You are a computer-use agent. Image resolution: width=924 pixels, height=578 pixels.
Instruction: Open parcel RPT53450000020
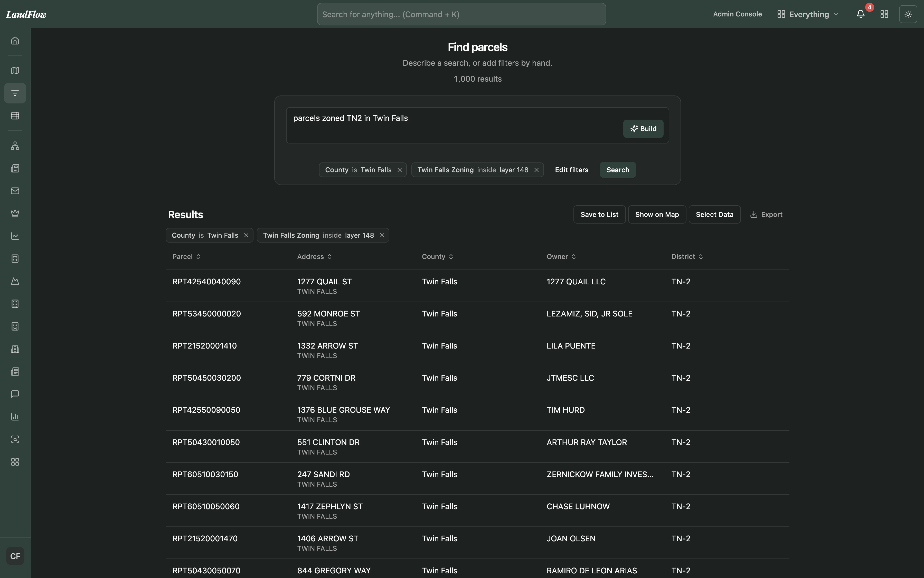[206, 314]
